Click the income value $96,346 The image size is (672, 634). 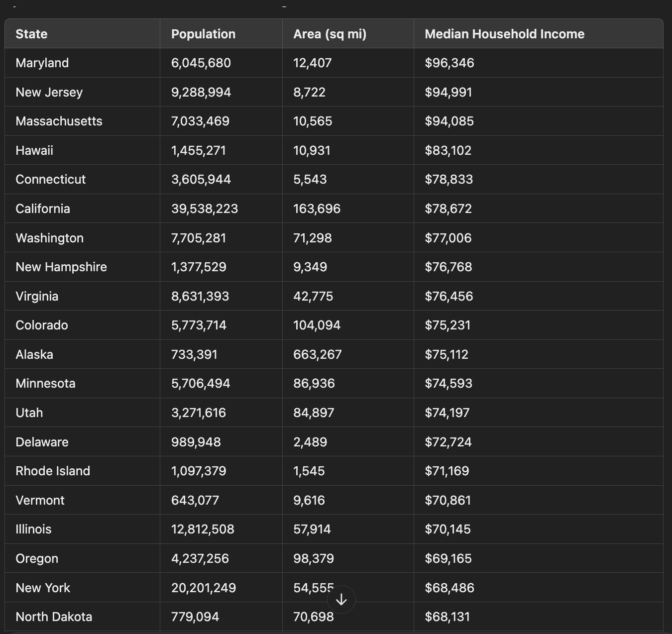[449, 63]
